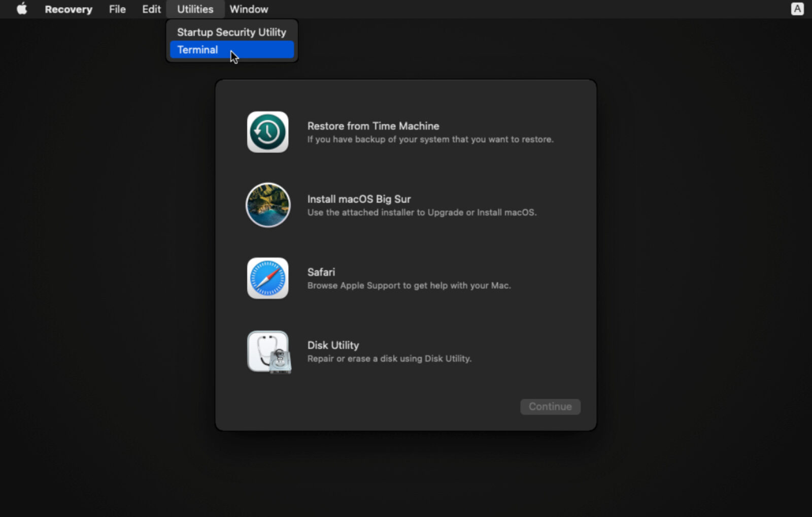This screenshot has height=517, width=812.
Task: Click the Utilities menu
Action: (195, 9)
